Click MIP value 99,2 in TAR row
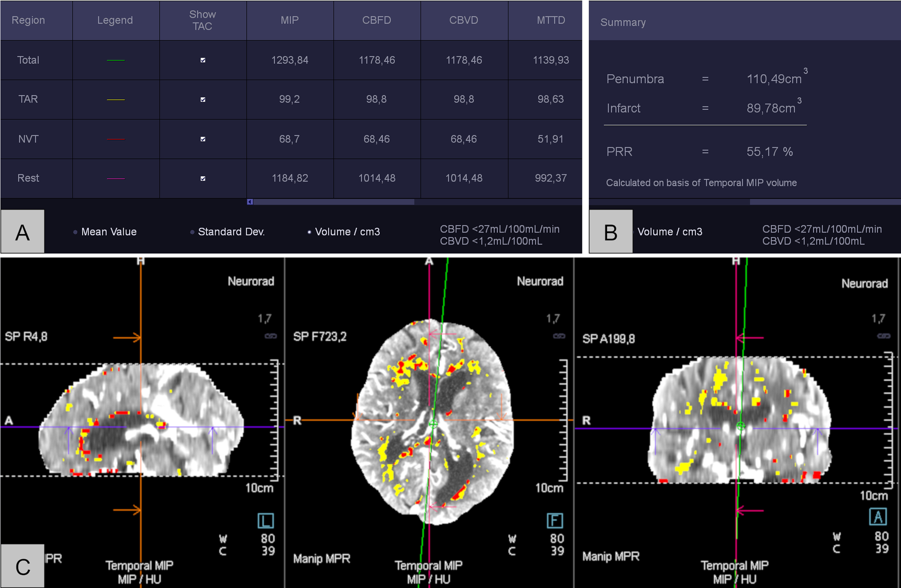The height and width of the screenshot is (588, 901). tap(289, 99)
